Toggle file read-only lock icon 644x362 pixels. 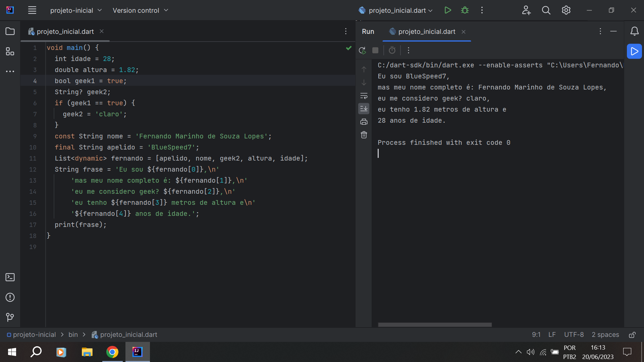coord(632,335)
